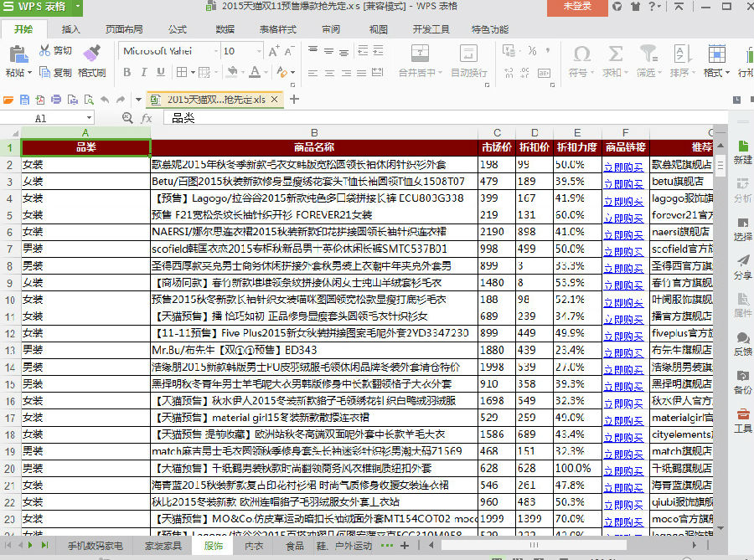Open the Name Box dropdown arrow
Screen dimensions: 754x560
pos(89,118)
